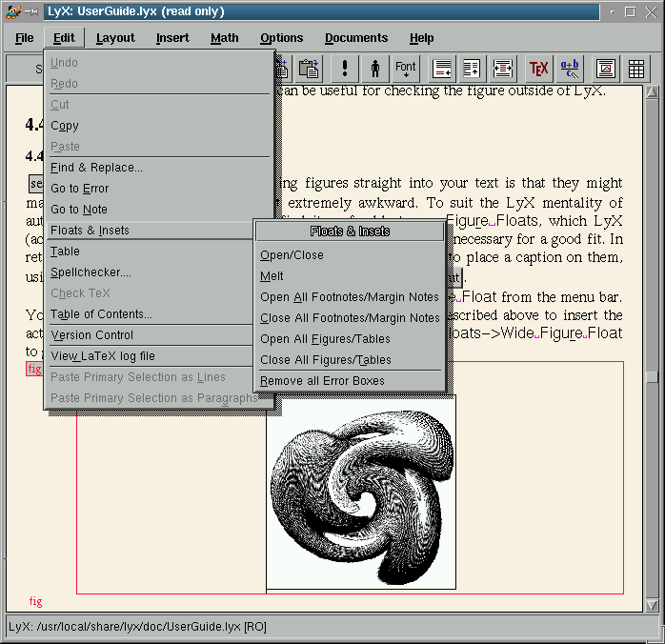This screenshot has width=665, height=644.
Task: Open the paragraph layout combo box
Action: pos(25,69)
